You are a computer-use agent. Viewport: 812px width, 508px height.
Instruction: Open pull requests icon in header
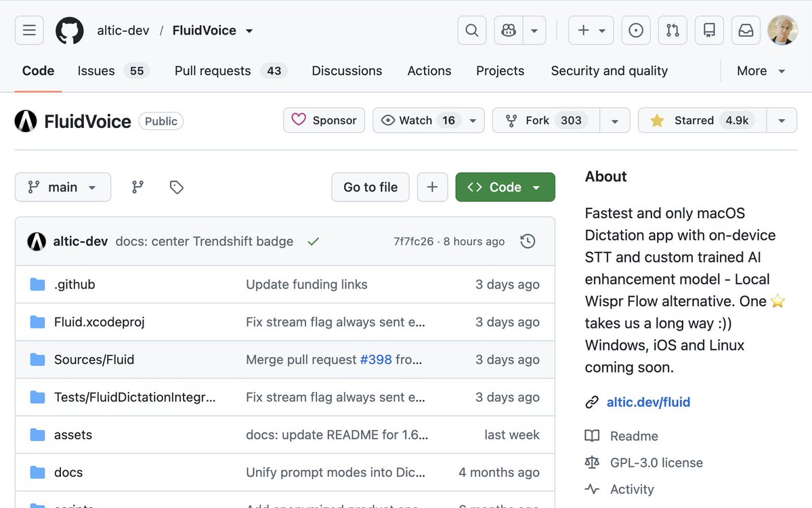point(672,30)
